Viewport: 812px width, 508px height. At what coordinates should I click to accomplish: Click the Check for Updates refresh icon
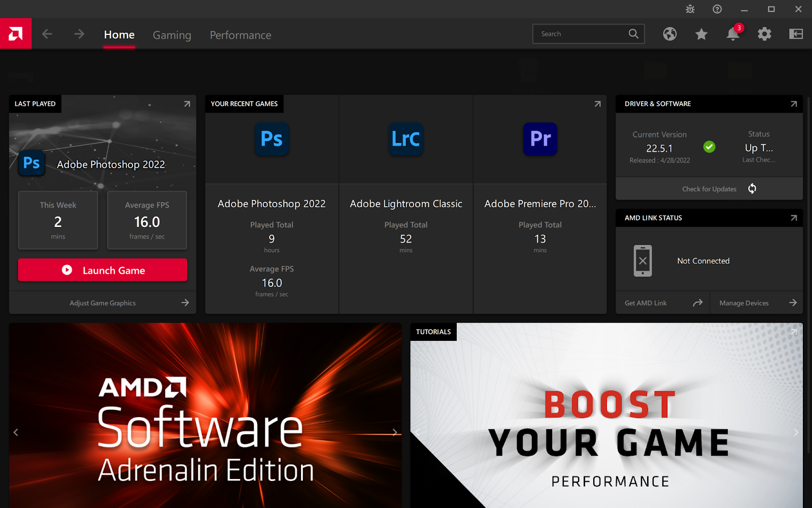coord(752,188)
